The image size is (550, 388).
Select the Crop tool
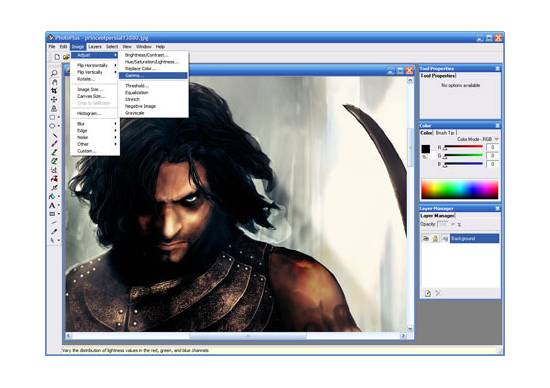[54, 91]
